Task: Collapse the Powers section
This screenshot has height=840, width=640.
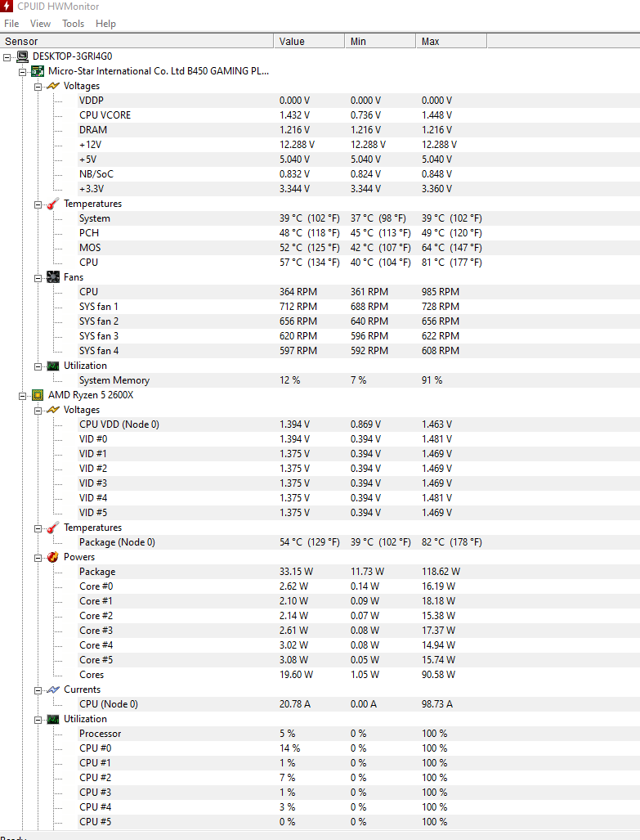Action: [x=38, y=557]
